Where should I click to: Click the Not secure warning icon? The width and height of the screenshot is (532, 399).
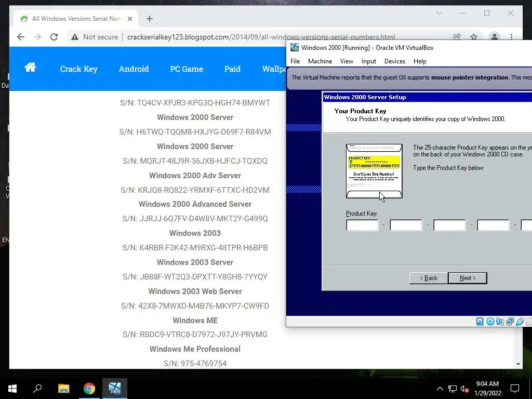75,37
